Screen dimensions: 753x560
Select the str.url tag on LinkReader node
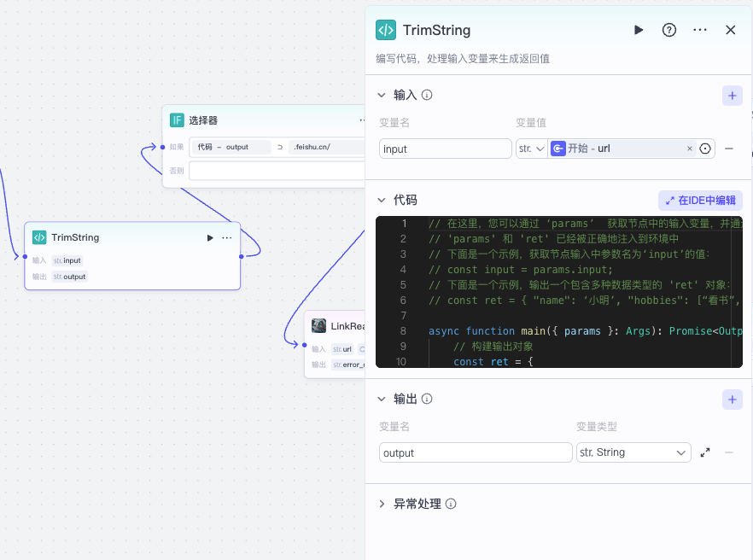pos(342,349)
